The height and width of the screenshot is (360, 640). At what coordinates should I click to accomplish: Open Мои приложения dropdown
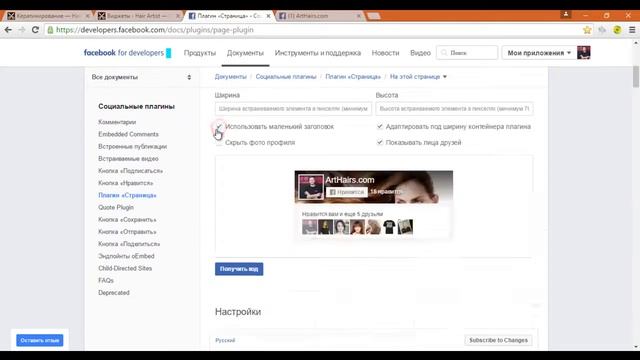pyautogui.click(x=539, y=53)
